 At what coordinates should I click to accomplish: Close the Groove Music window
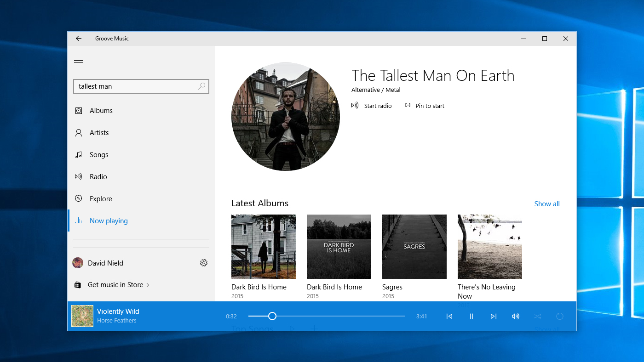point(566,39)
